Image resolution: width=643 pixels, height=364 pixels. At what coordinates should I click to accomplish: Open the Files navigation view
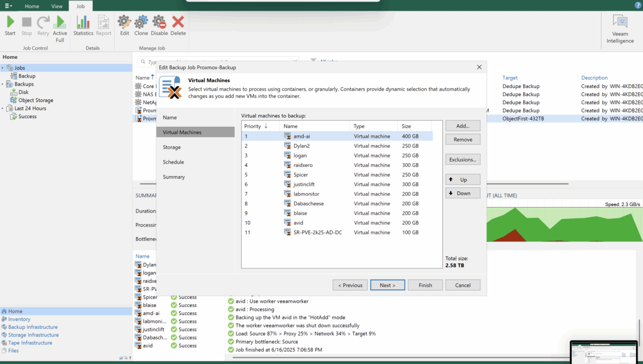click(x=66, y=350)
